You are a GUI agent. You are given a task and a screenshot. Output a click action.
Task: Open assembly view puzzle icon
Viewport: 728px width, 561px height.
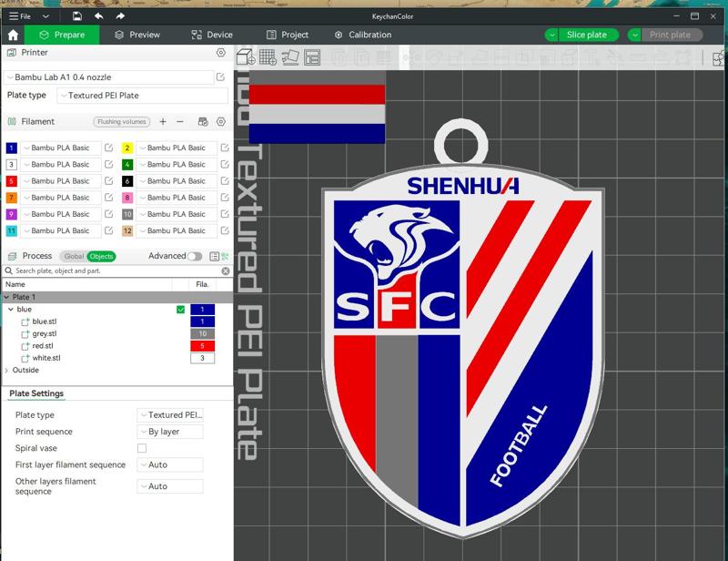pos(719,58)
